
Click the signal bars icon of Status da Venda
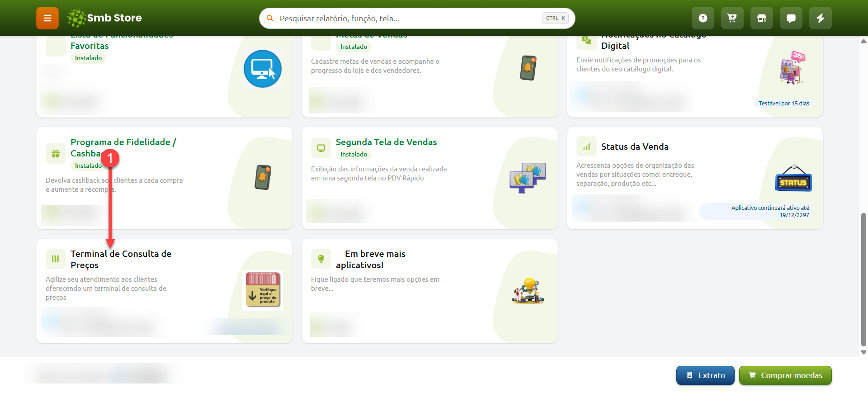pyautogui.click(x=586, y=147)
